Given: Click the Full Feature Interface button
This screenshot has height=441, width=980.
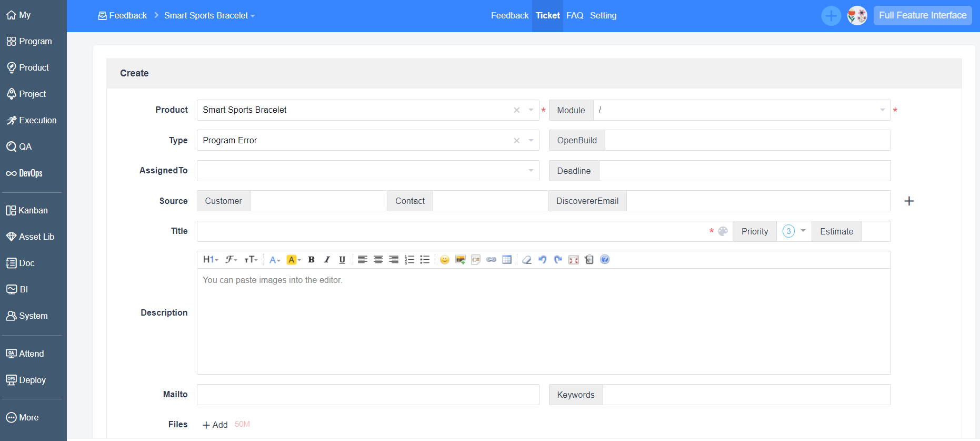Looking at the screenshot, I should [922, 15].
